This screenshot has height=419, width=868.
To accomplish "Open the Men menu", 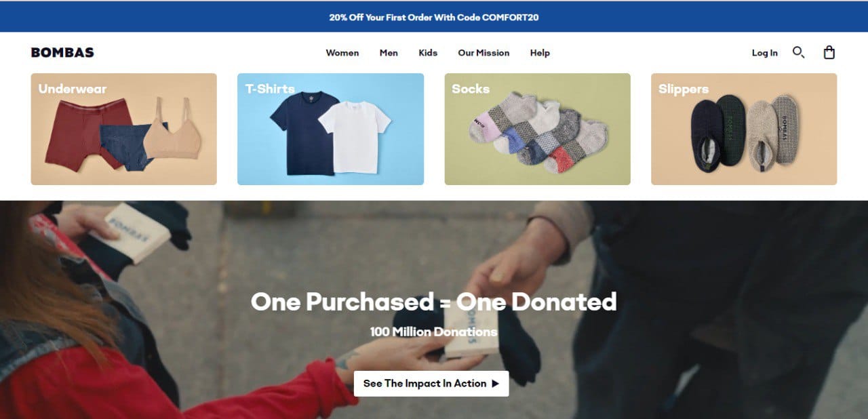I will click(x=389, y=53).
